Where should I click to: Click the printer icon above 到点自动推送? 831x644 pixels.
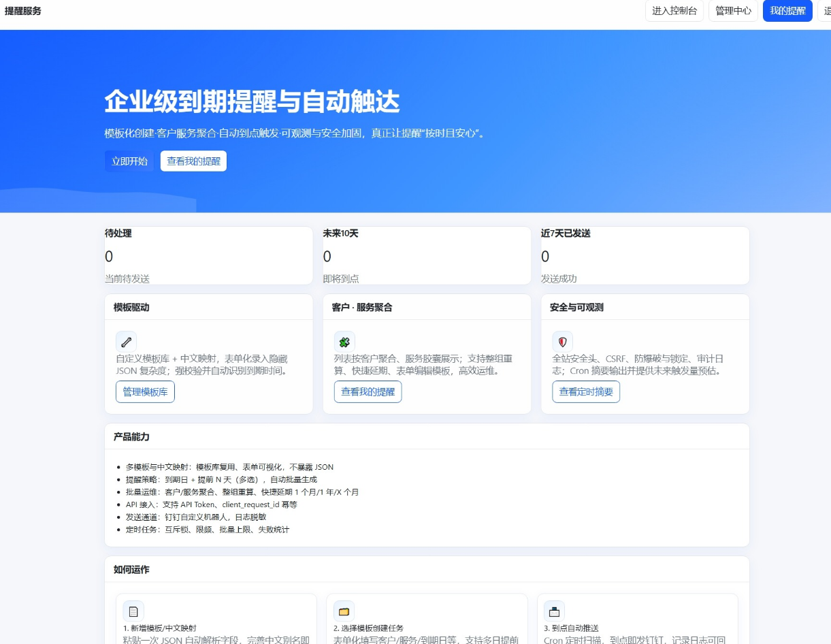point(555,611)
